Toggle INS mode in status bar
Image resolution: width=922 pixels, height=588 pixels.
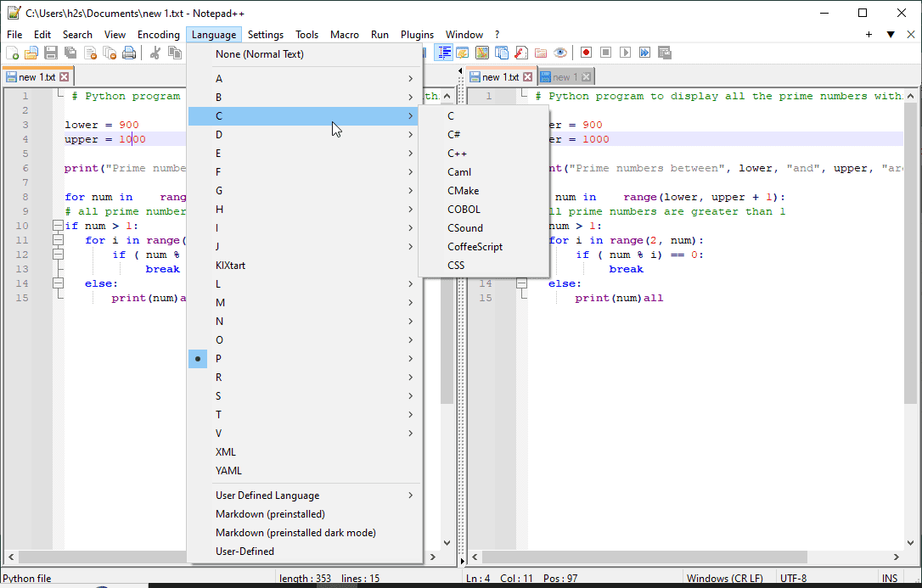[x=890, y=579]
